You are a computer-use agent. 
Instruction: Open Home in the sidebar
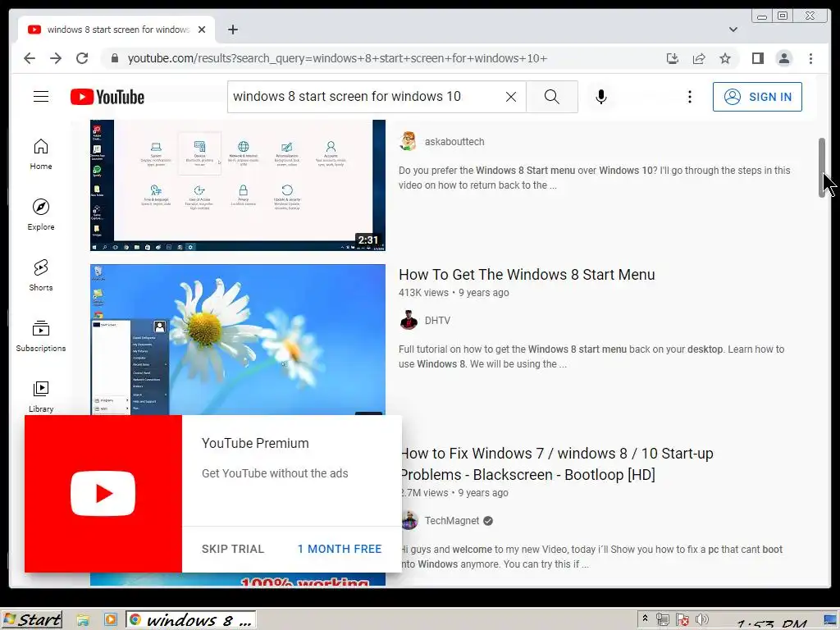41,154
